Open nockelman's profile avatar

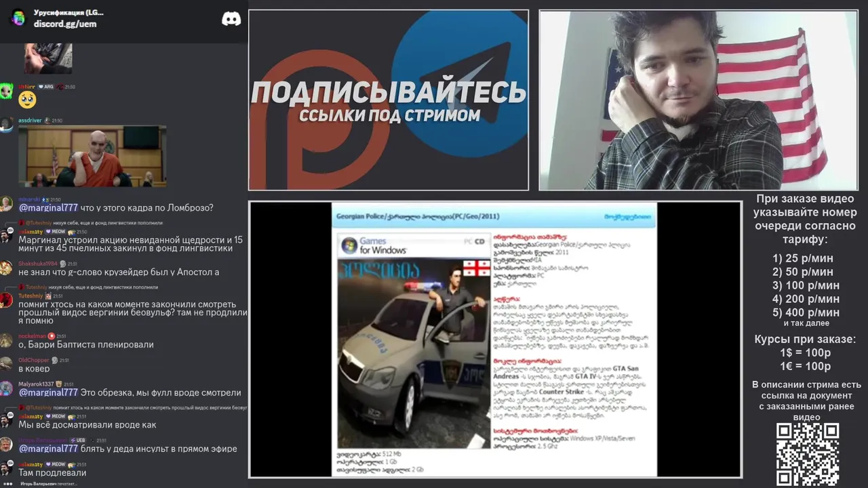(x=6, y=340)
